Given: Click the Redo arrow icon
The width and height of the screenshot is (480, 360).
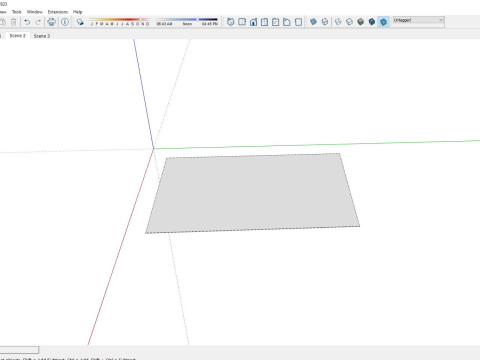Looking at the screenshot, I should click(38, 22).
